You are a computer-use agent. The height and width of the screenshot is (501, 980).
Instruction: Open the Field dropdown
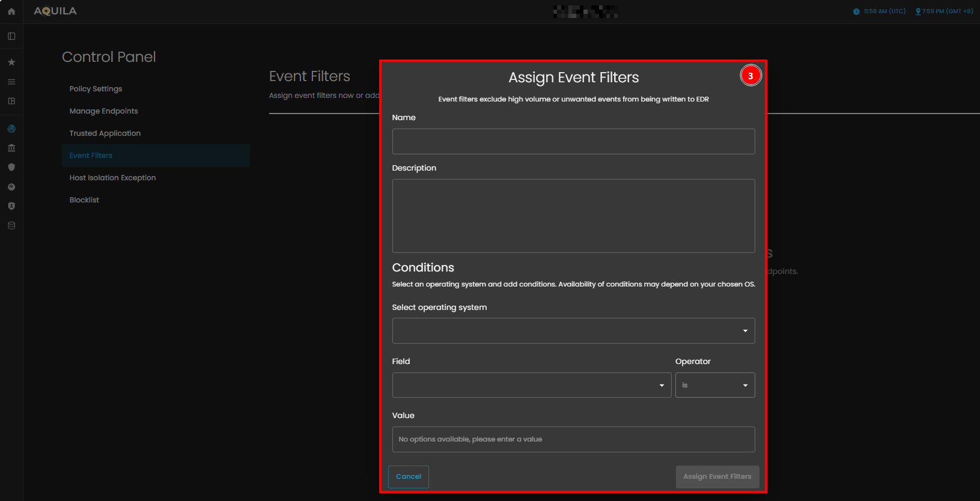click(x=531, y=385)
